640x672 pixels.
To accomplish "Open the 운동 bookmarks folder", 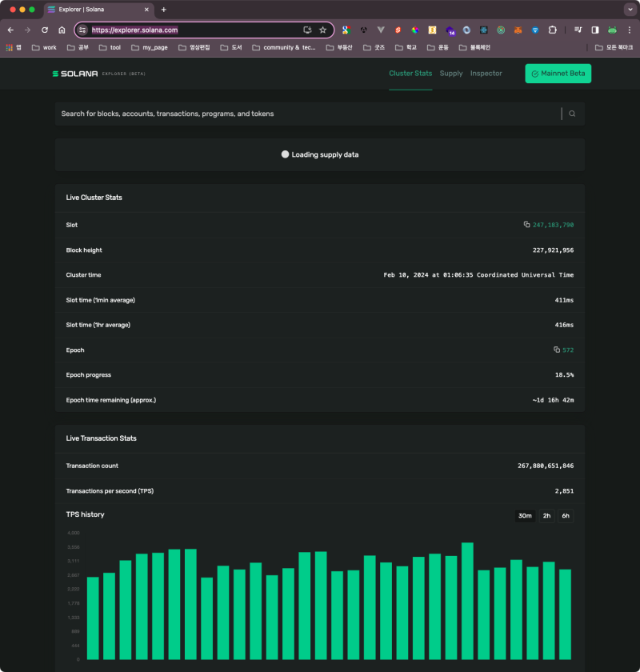I will 438,47.
